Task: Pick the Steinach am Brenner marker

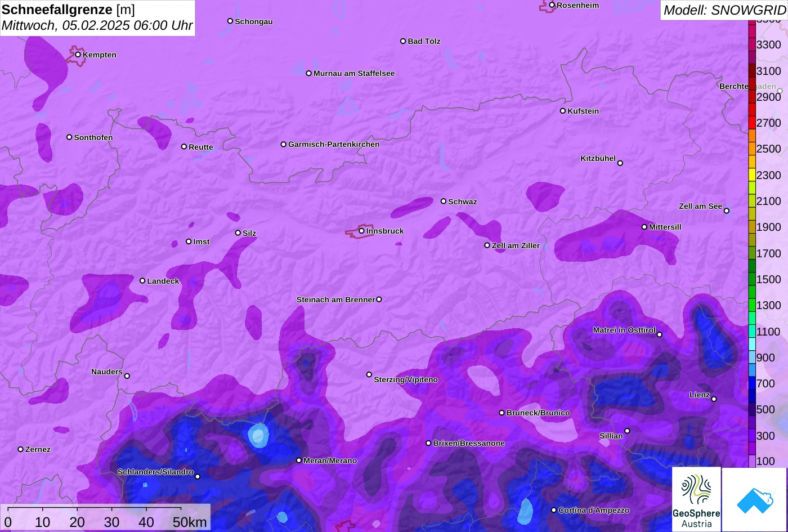Action: (379, 299)
